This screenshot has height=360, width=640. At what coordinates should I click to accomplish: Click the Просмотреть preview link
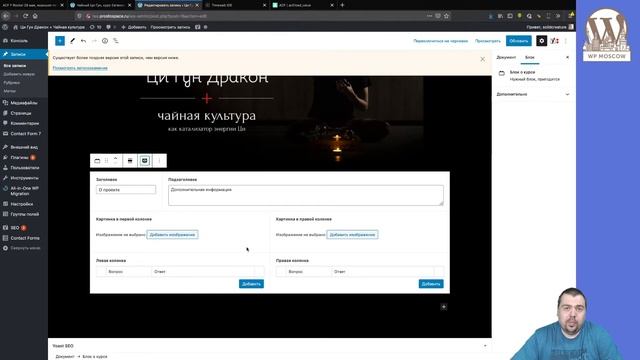pyautogui.click(x=488, y=41)
